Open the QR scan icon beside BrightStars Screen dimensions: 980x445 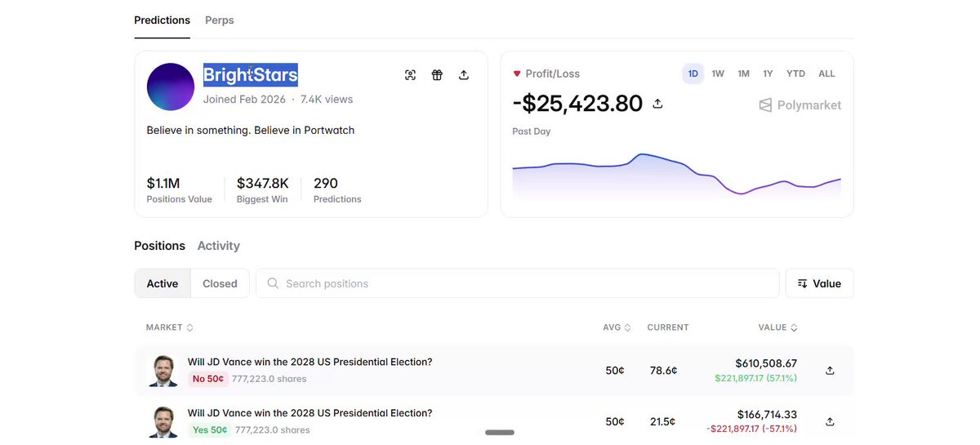tap(410, 75)
